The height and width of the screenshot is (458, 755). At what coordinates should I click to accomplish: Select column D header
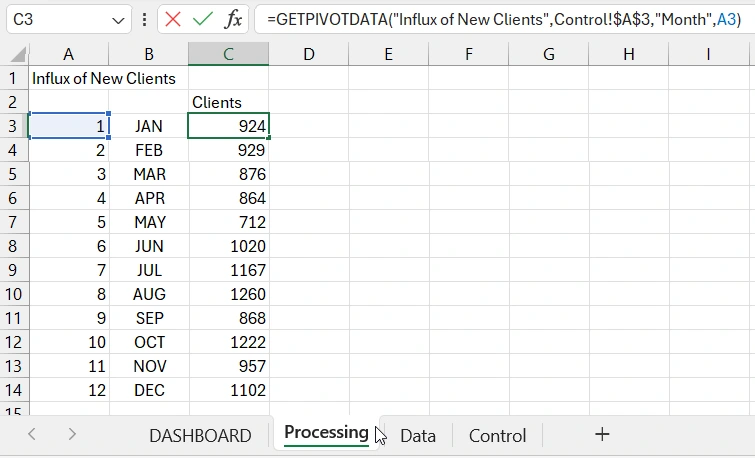tap(309, 54)
